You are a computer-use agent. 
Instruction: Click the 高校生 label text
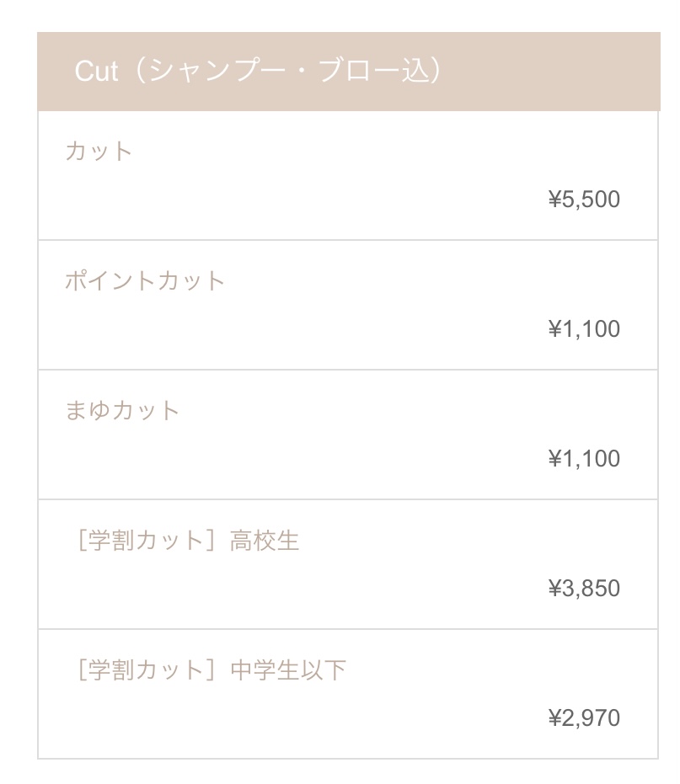click(x=265, y=541)
